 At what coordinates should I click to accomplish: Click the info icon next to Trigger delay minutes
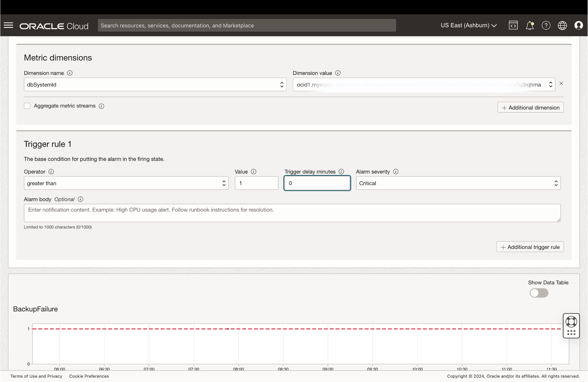[341, 172]
